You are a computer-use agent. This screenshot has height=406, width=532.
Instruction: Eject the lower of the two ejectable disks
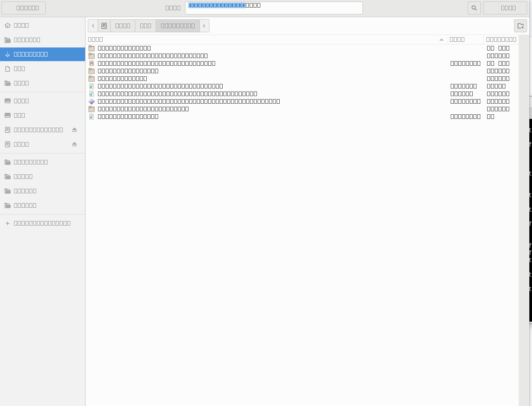[x=74, y=144]
